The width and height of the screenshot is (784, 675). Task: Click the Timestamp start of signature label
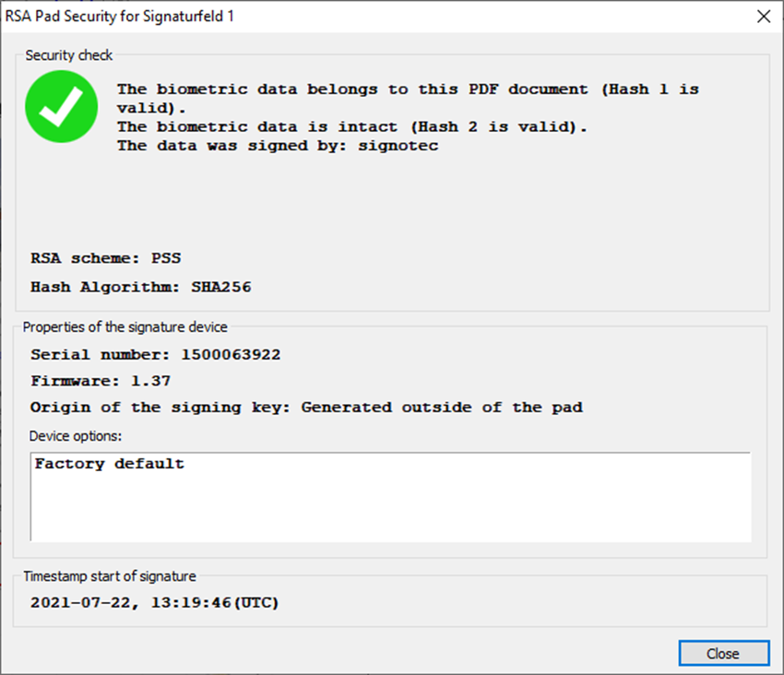pos(110,576)
